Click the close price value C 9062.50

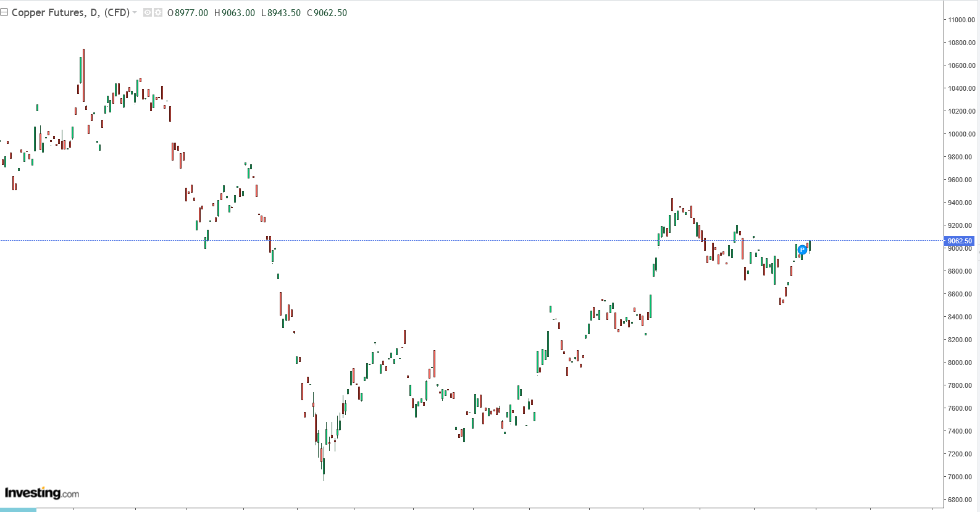point(327,13)
